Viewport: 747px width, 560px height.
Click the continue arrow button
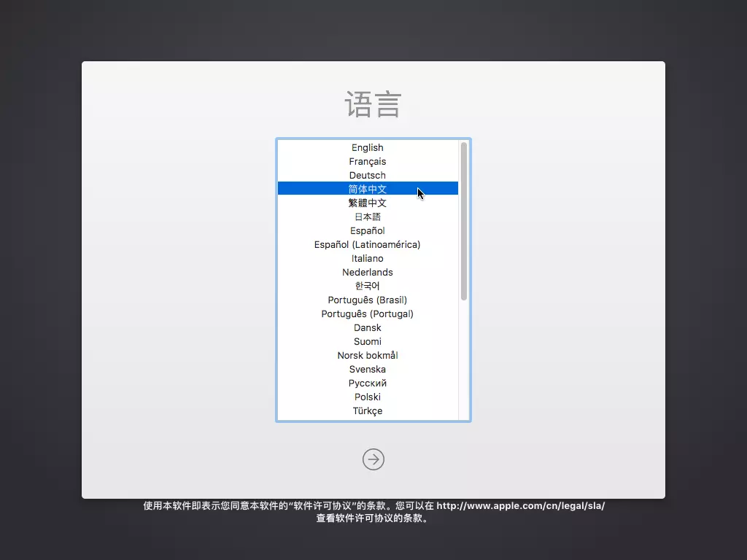[373, 459]
